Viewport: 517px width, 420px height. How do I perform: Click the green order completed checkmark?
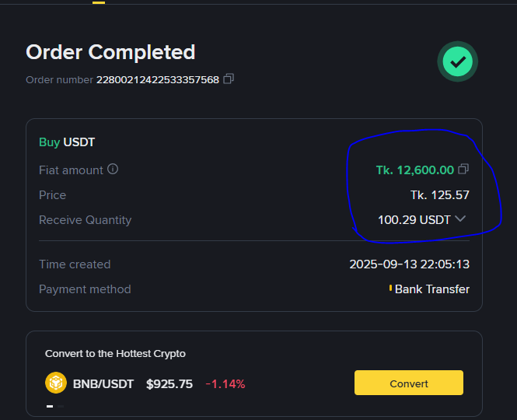pyautogui.click(x=457, y=61)
